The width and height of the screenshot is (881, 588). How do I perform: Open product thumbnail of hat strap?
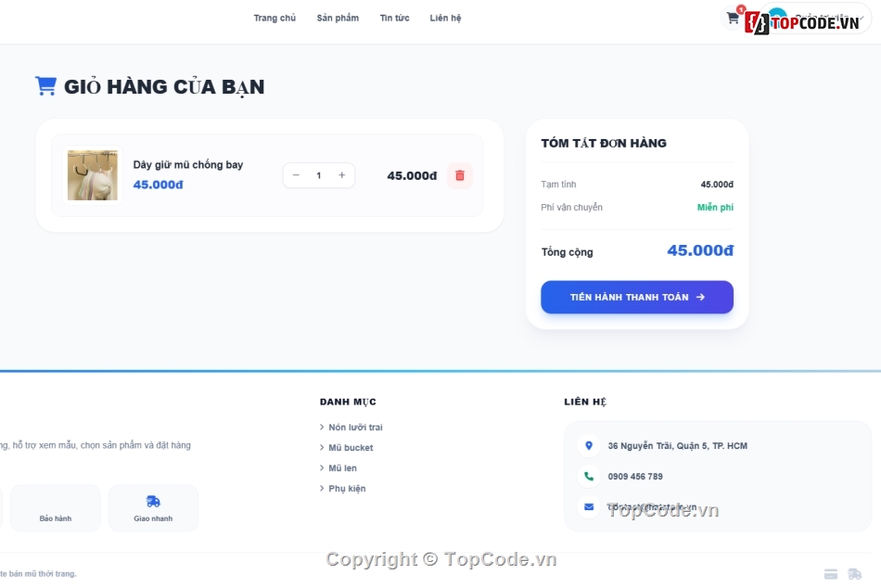point(93,175)
